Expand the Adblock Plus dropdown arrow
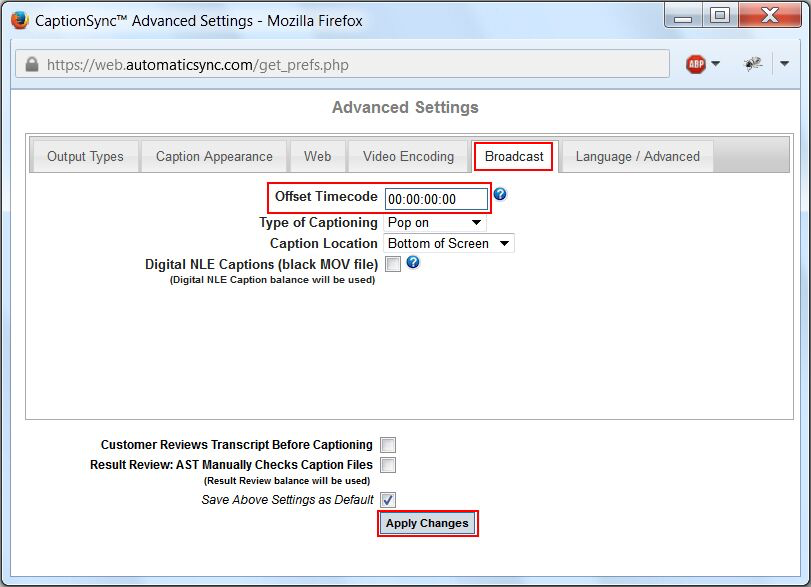The height and width of the screenshot is (587, 811). click(x=716, y=63)
